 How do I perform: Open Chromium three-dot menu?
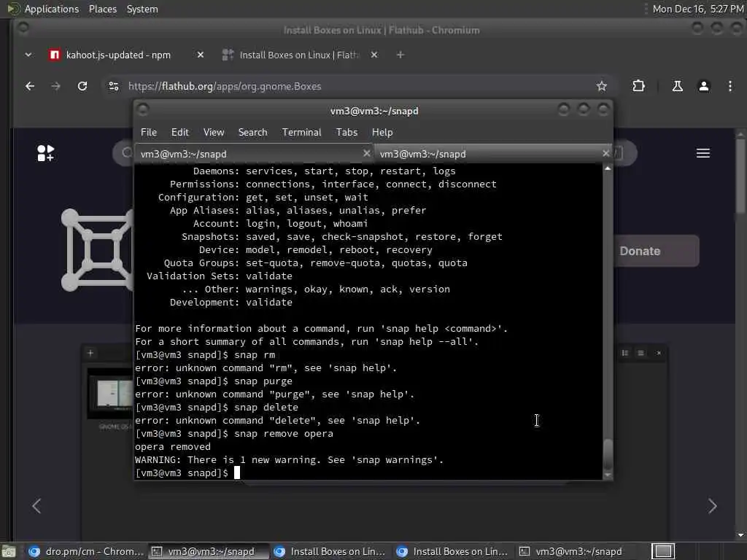coord(729,86)
